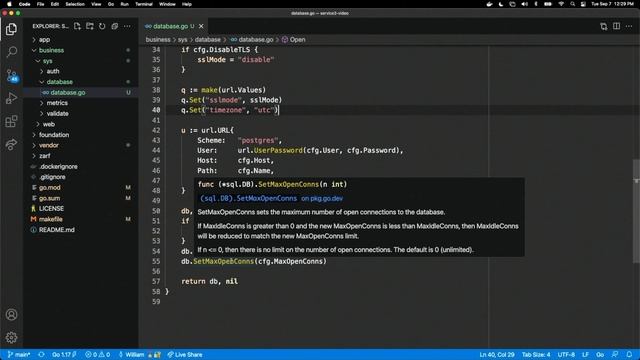Open Wi-Fi menu bar icon

point(561,4)
